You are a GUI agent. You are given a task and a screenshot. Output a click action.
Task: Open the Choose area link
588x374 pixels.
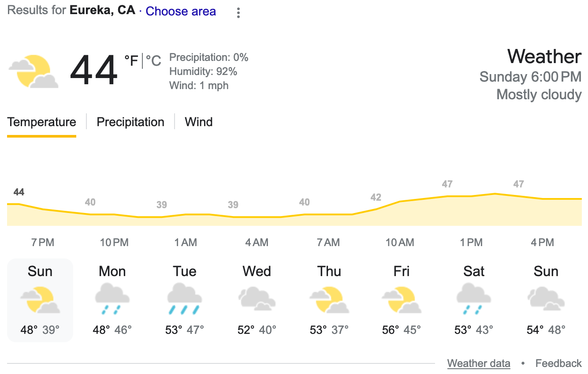(181, 11)
